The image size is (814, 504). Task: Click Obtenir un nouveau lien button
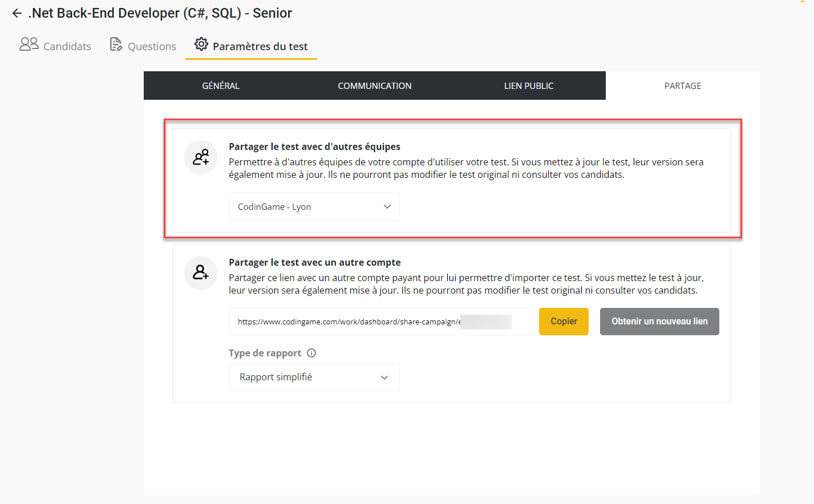point(659,322)
